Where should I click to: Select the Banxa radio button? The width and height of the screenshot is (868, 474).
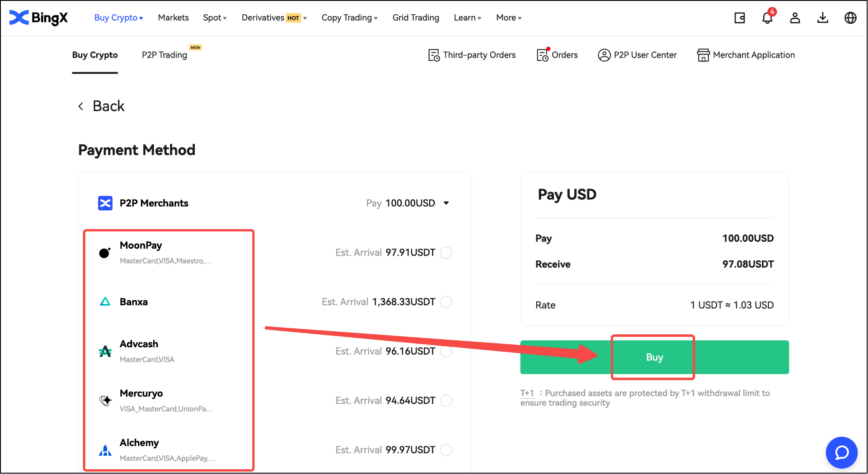click(x=446, y=302)
